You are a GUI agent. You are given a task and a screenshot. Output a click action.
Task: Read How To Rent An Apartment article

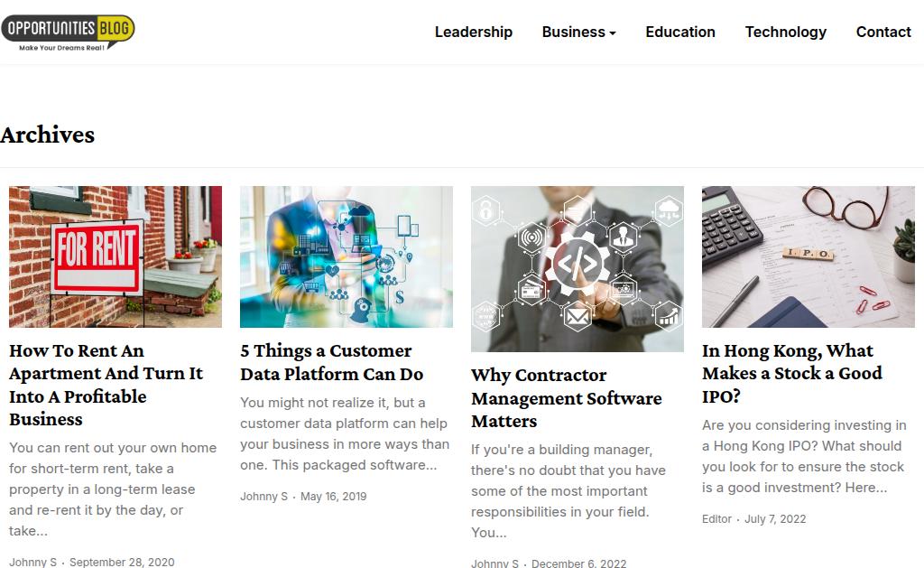tap(106, 385)
